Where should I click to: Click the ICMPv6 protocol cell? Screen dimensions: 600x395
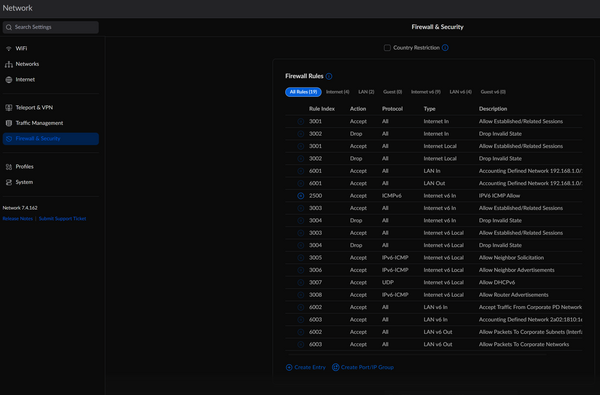click(x=391, y=196)
